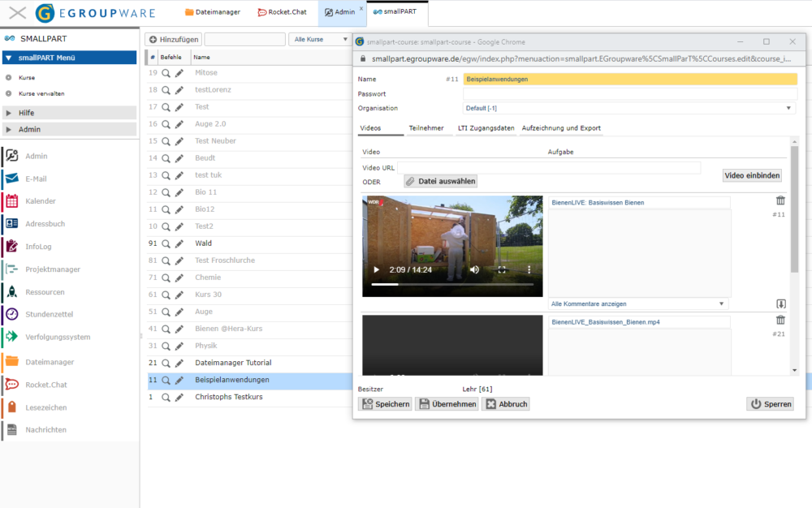Click the Speichern button

pyautogui.click(x=385, y=404)
